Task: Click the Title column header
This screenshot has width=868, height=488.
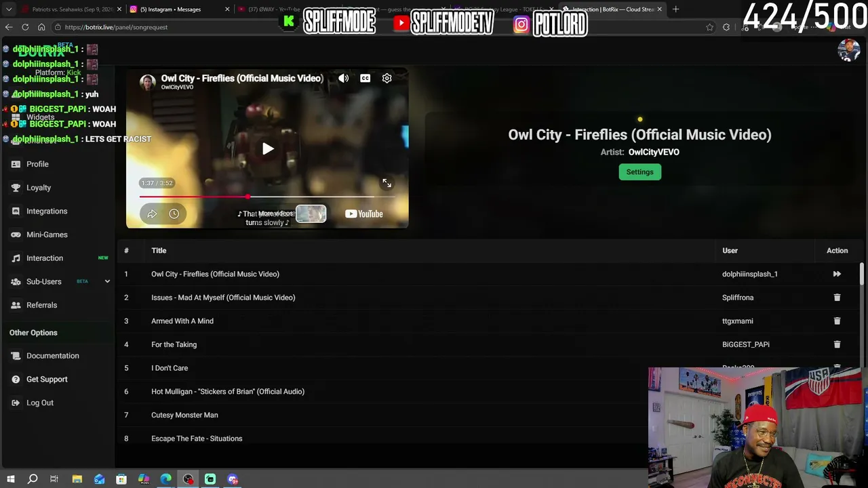Action: click(x=159, y=251)
